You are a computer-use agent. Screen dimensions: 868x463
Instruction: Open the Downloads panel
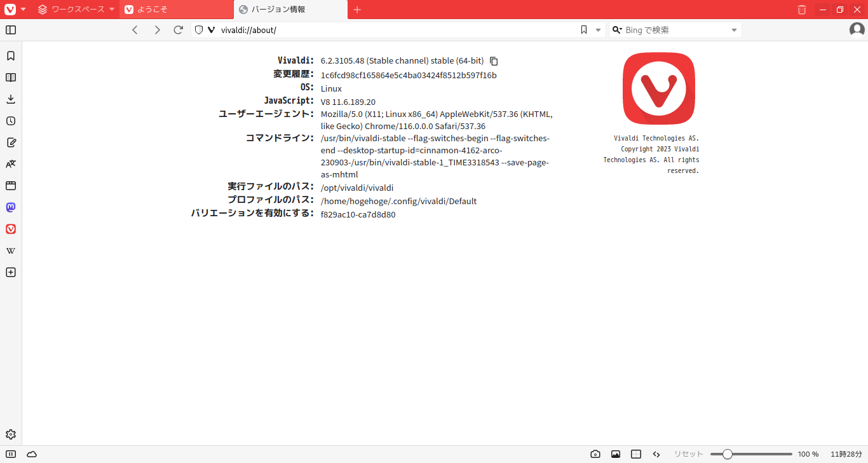[x=11, y=99]
